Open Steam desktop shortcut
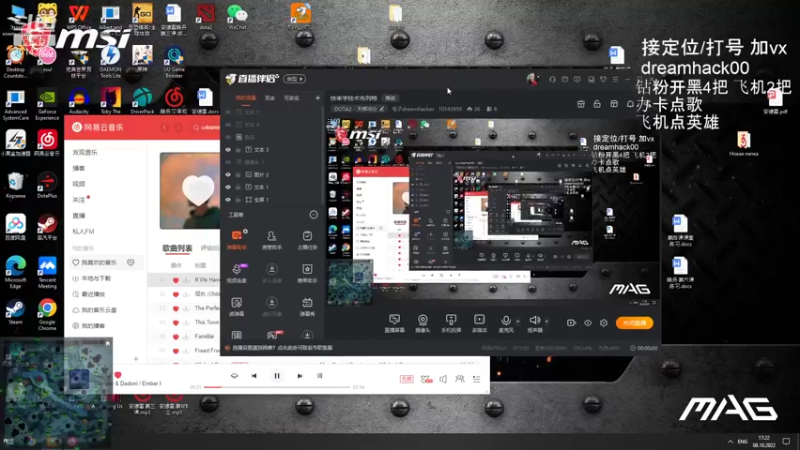The image size is (800, 450). [x=15, y=313]
